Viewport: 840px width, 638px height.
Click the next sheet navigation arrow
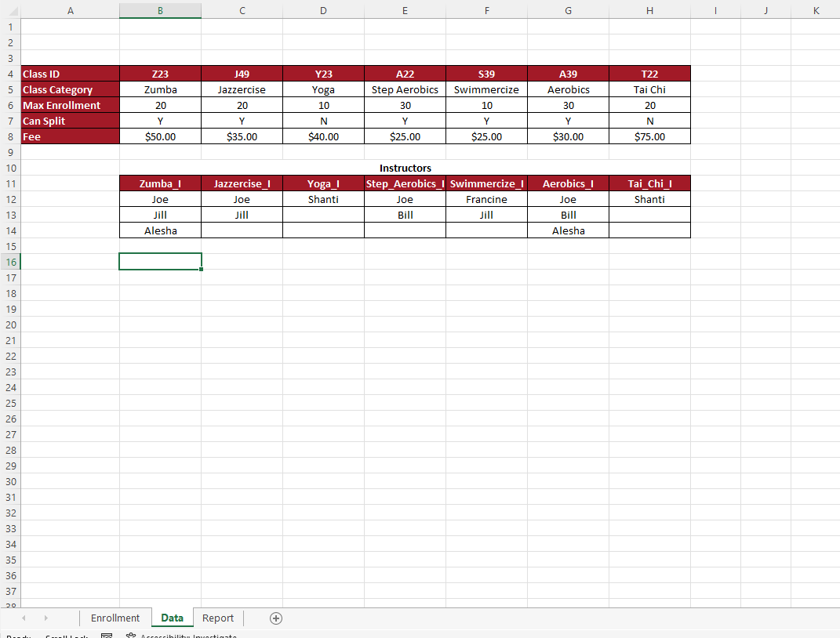tap(45, 618)
